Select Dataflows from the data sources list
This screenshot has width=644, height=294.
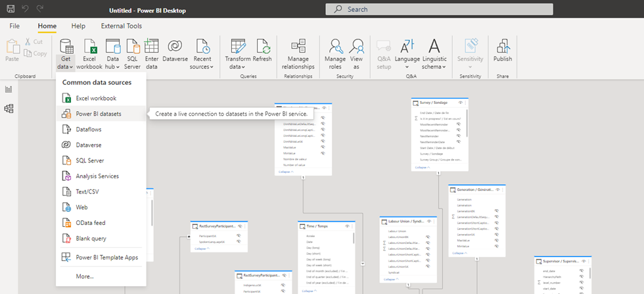click(x=101, y=129)
